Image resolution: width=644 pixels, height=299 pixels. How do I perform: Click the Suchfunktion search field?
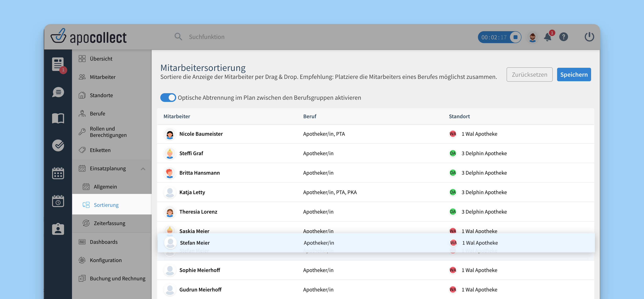coord(206,37)
